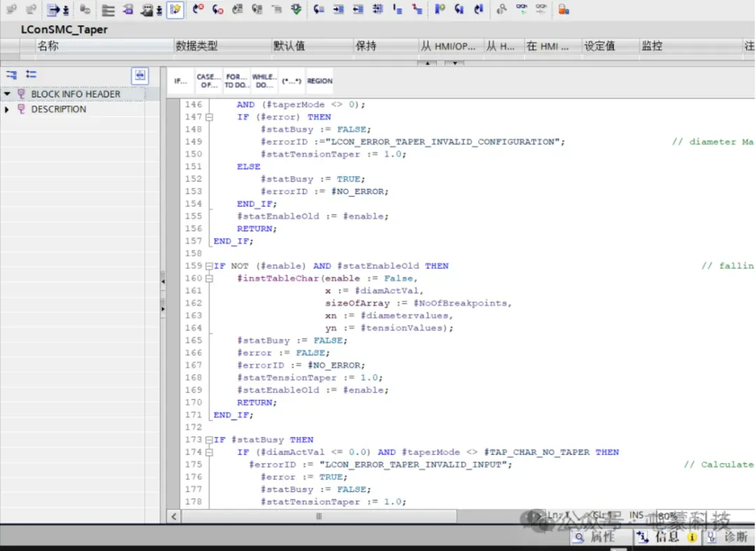This screenshot has width=756, height=551.
Task: Insert IF statement template
Action: point(181,81)
